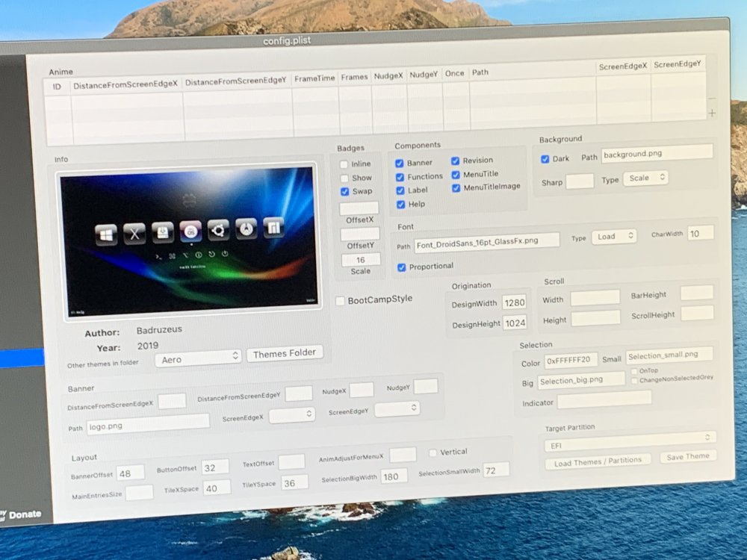Toggle the Banner component checkbox
This screenshot has width=747, height=560.
[x=399, y=164]
